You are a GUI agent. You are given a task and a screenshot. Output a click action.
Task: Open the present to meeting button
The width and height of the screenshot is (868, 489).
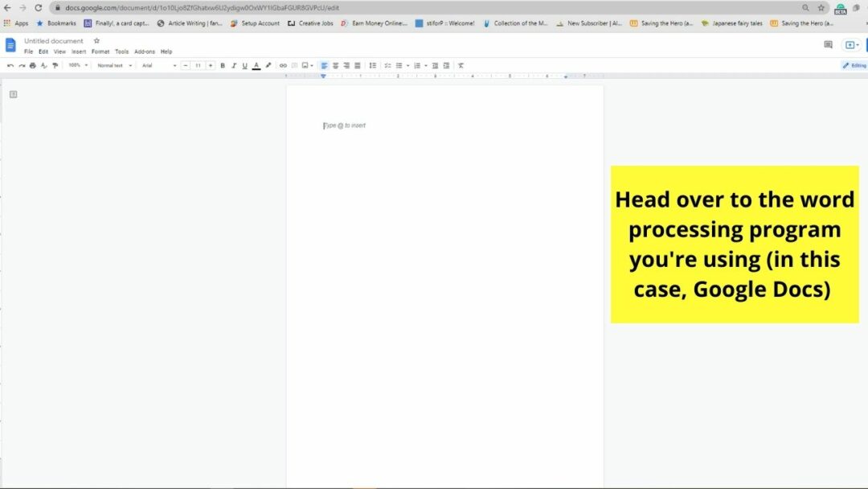tap(851, 45)
